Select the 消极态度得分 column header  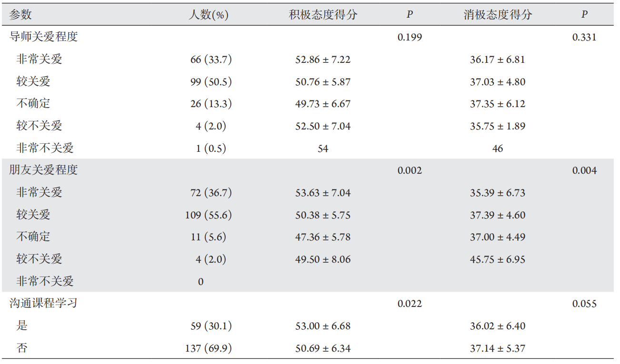pos(498,15)
